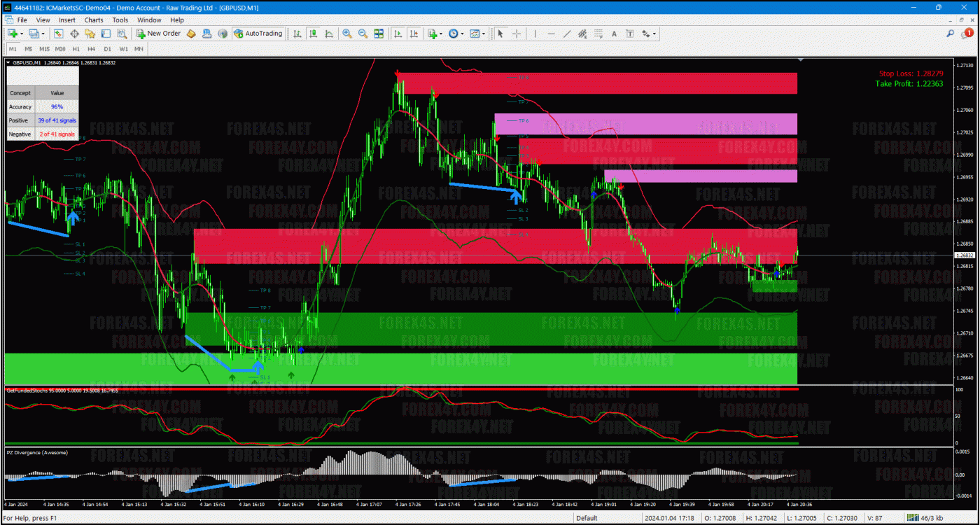
Task: Select the Equidistant Channel tool
Action: pyautogui.click(x=583, y=33)
